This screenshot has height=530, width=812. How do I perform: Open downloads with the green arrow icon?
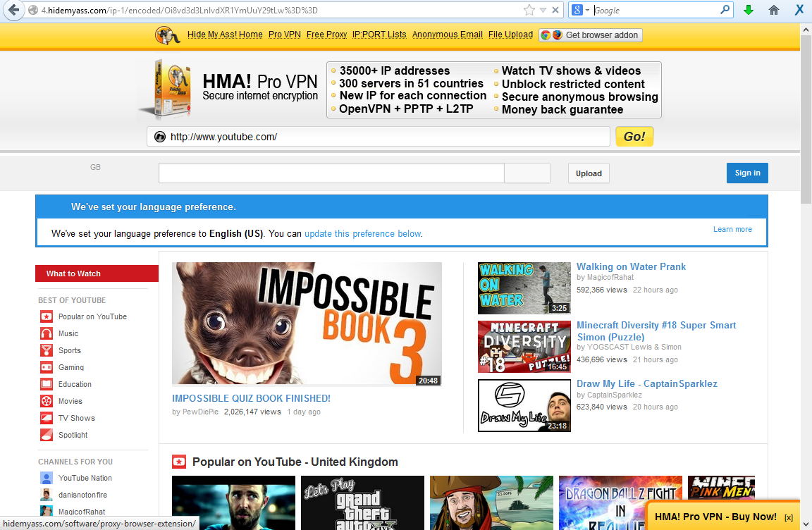point(749,10)
